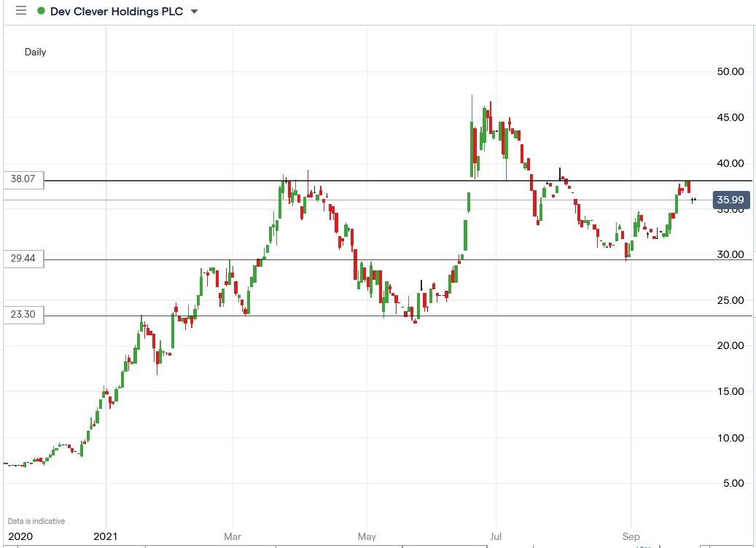Open the Dev Clever Holdings PLC symbol dropdown
The image size is (756, 548).
(x=193, y=11)
